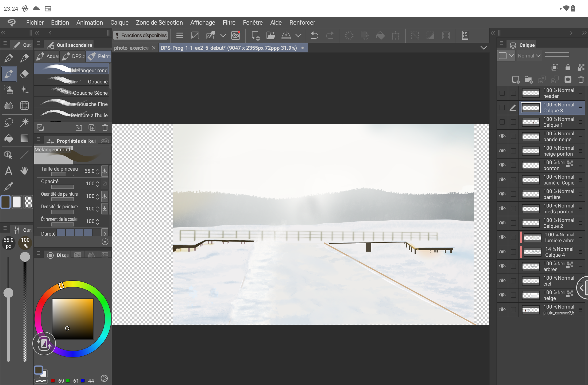Select the Text tool
Screen dimensions: 588x385
[x=9, y=171]
